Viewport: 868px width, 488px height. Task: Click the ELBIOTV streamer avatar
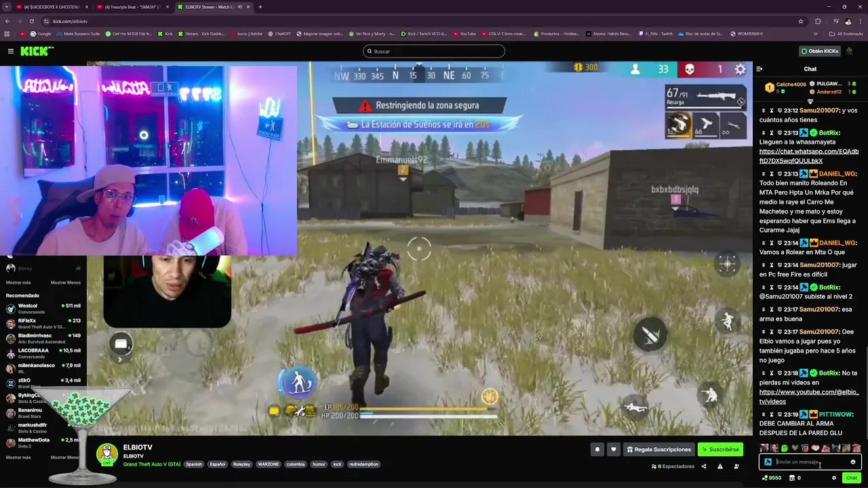(x=107, y=455)
